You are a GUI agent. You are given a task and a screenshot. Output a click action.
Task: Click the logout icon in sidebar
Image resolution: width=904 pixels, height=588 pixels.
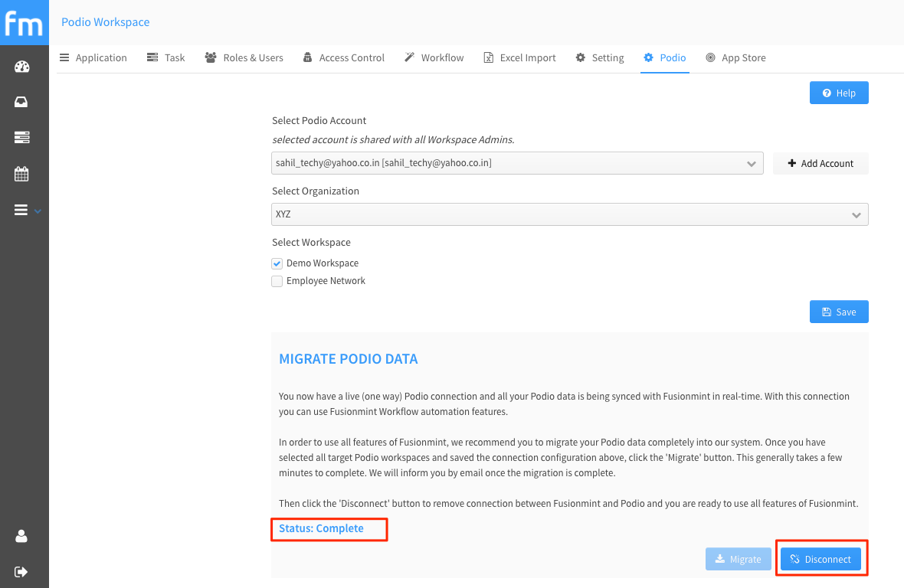[x=21, y=572]
